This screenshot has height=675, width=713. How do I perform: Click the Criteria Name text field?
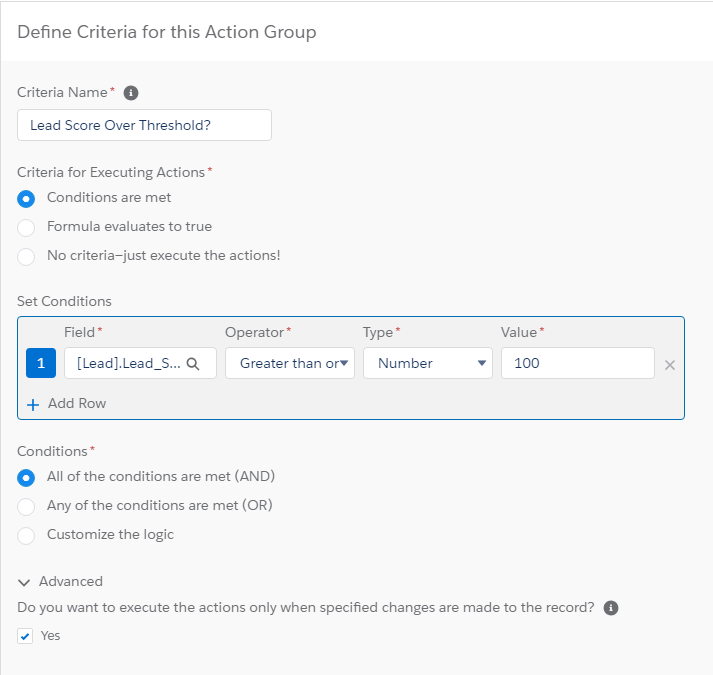[144, 126]
